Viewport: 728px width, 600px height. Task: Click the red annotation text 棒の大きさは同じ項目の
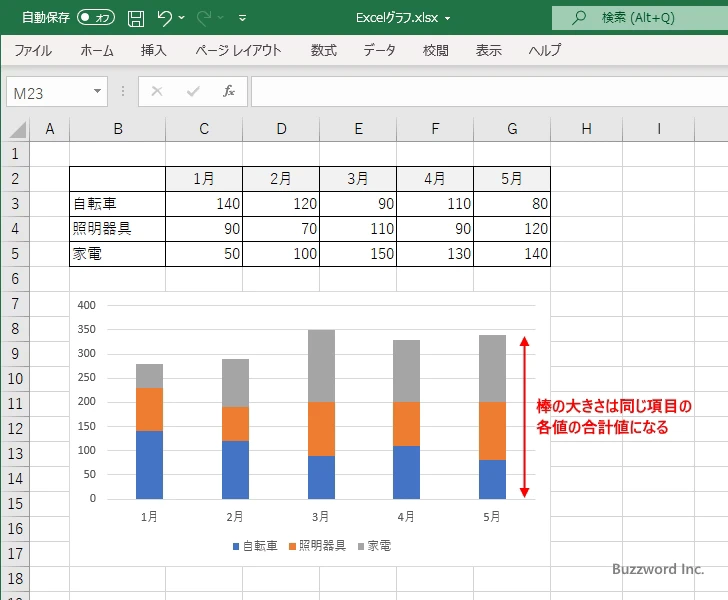[614, 406]
